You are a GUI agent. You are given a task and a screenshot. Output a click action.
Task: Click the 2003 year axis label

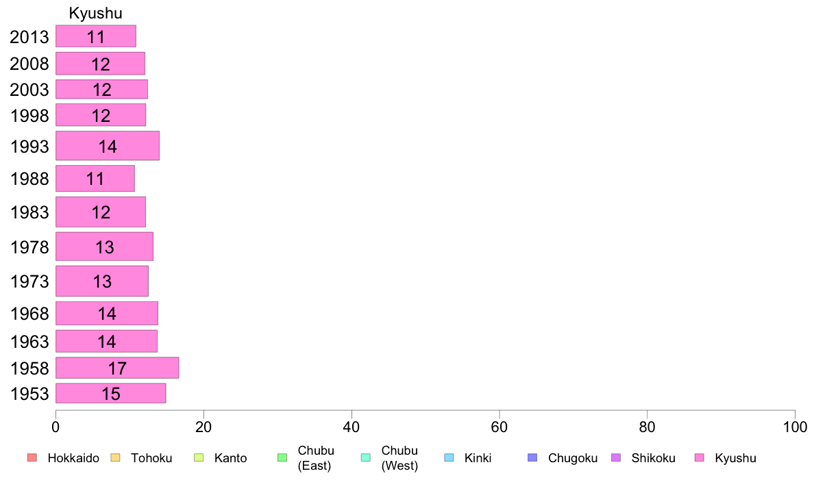point(29,89)
